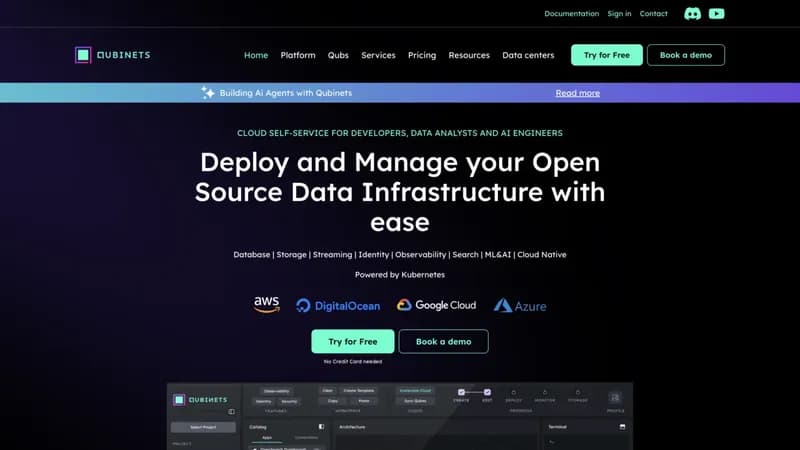Click the main hero headline text

[x=399, y=192]
